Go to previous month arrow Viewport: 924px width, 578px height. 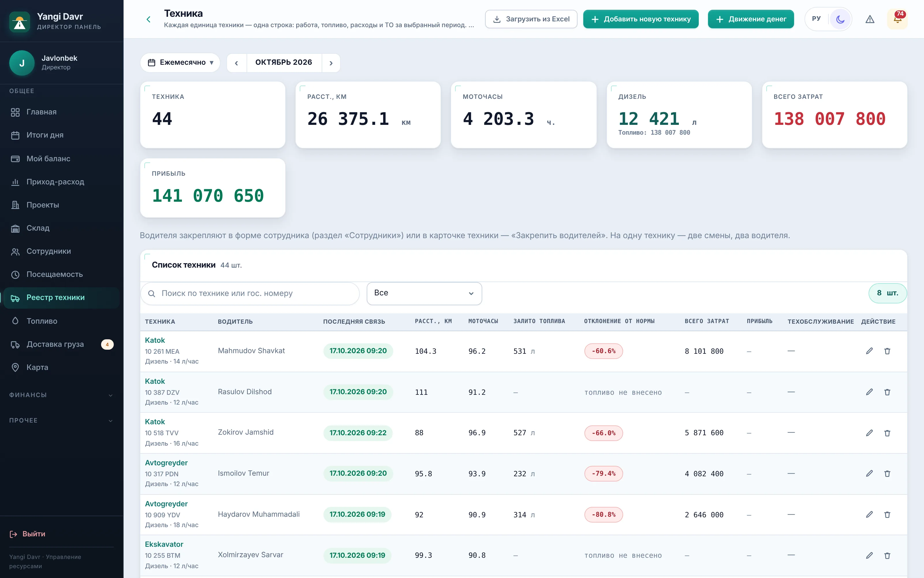tap(237, 63)
